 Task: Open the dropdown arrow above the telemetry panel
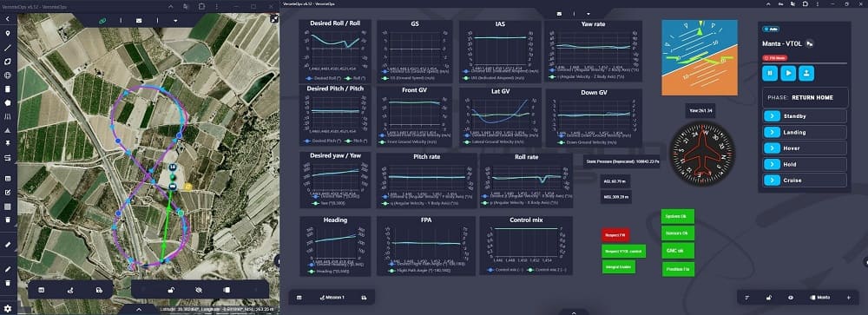(x=589, y=13)
